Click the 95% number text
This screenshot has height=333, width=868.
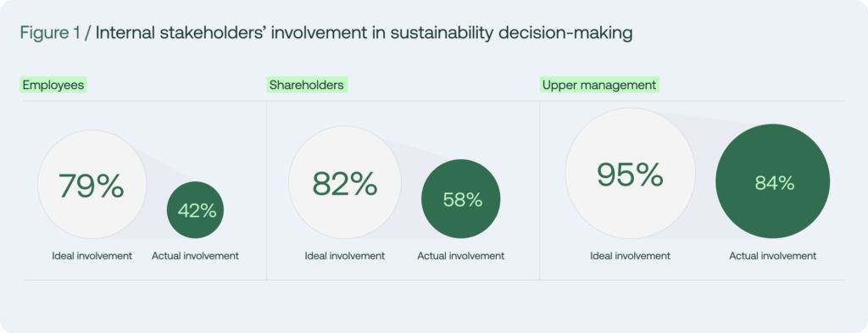630,175
